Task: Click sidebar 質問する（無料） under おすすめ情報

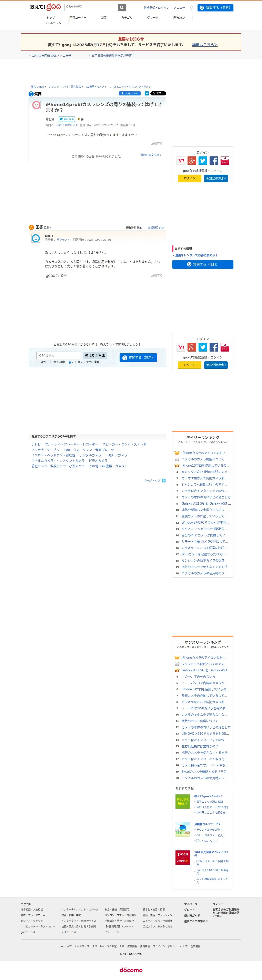Action: [203, 264]
